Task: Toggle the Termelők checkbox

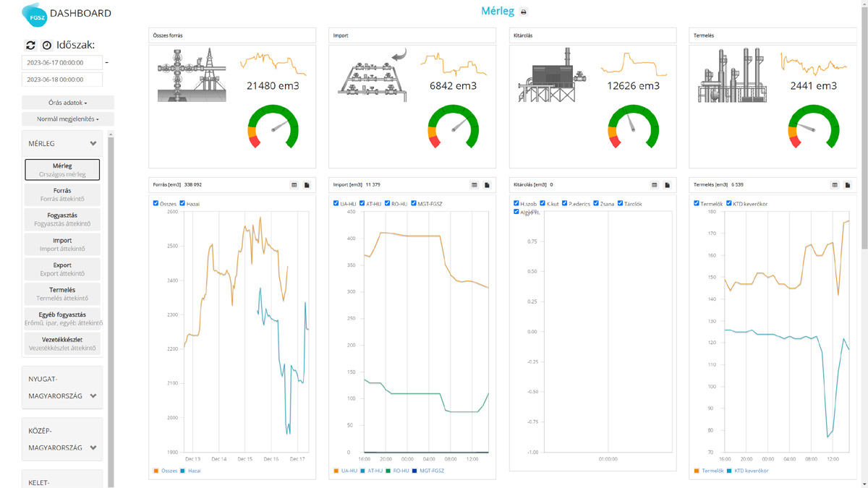Action: [x=697, y=203]
